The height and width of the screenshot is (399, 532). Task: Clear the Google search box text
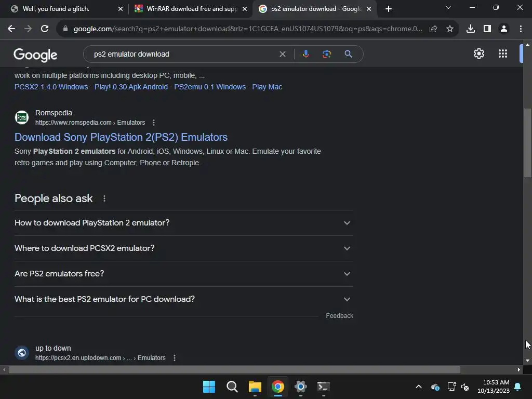click(282, 54)
